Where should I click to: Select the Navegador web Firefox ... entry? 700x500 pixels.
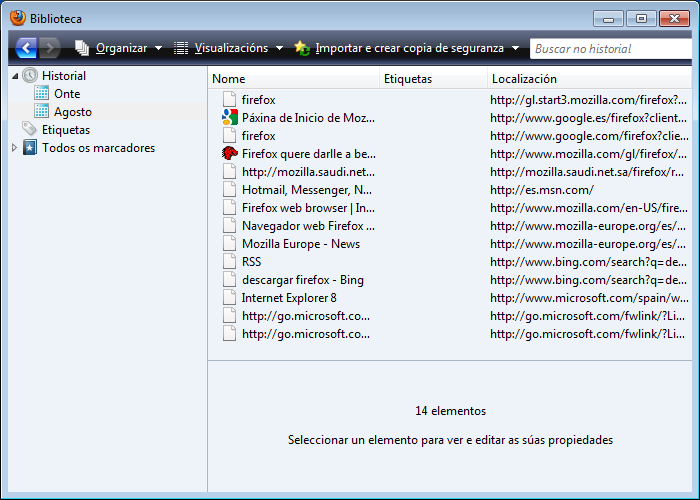click(x=308, y=226)
